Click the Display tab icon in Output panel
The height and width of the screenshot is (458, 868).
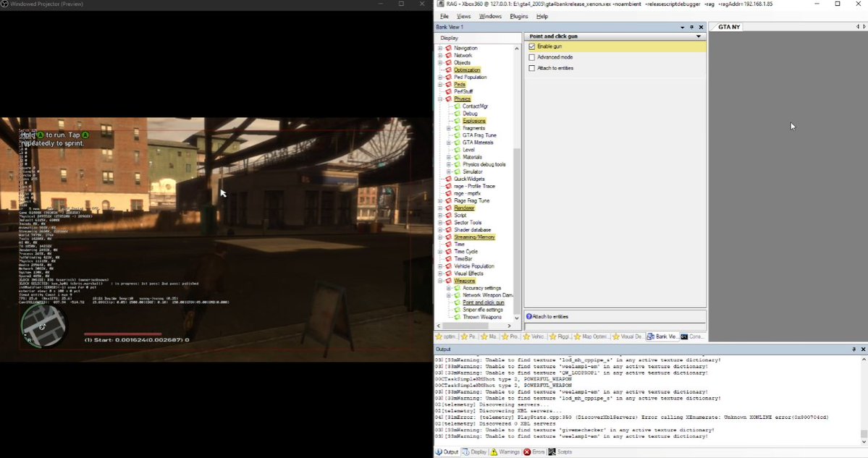click(465, 452)
